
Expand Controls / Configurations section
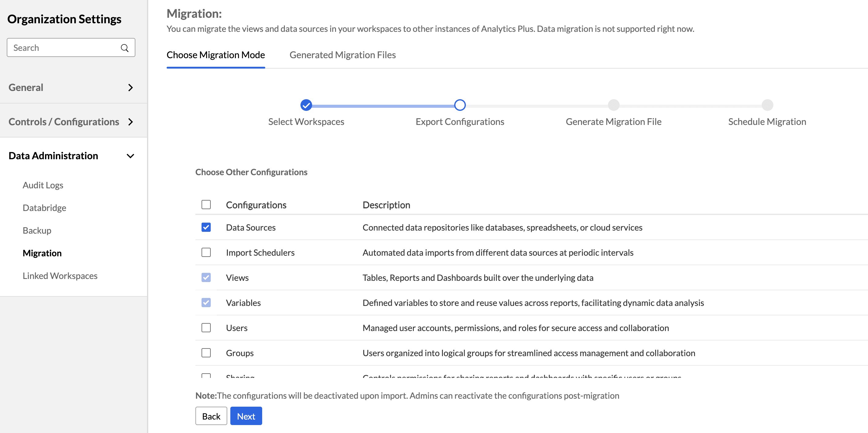tap(130, 122)
